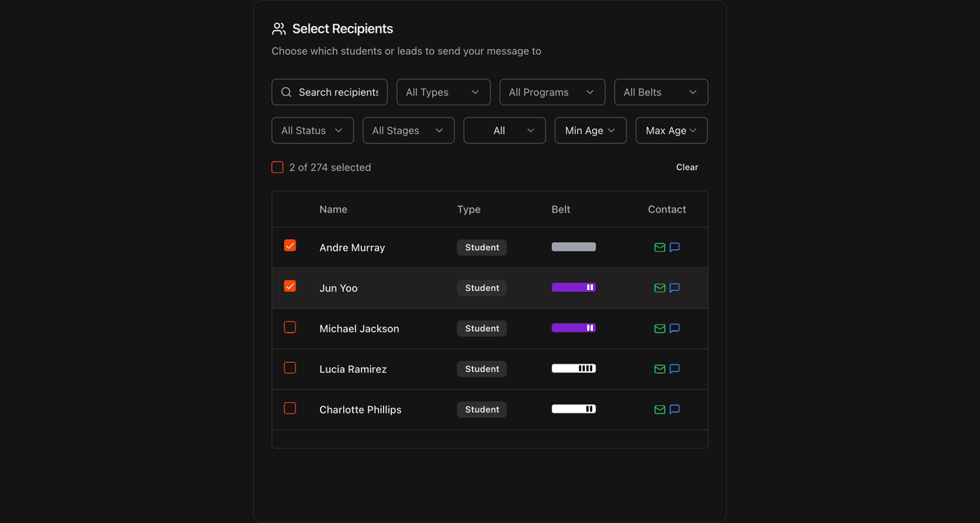Click the Type column header
980x523 pixels.
click(x=469, y=209)
